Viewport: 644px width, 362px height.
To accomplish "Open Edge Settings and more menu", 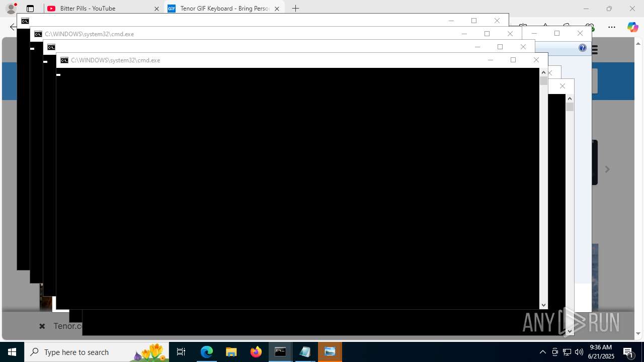I will pos(612,27).
